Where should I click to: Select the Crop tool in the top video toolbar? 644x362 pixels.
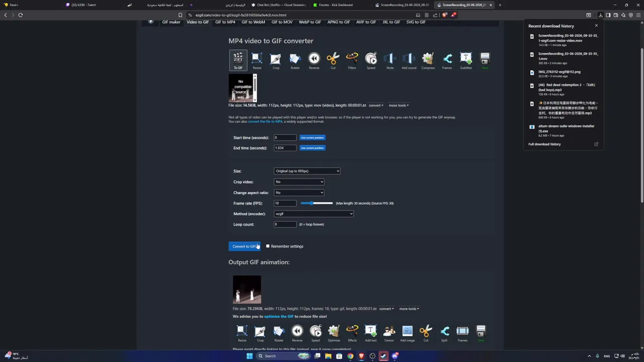pos(276,60)
